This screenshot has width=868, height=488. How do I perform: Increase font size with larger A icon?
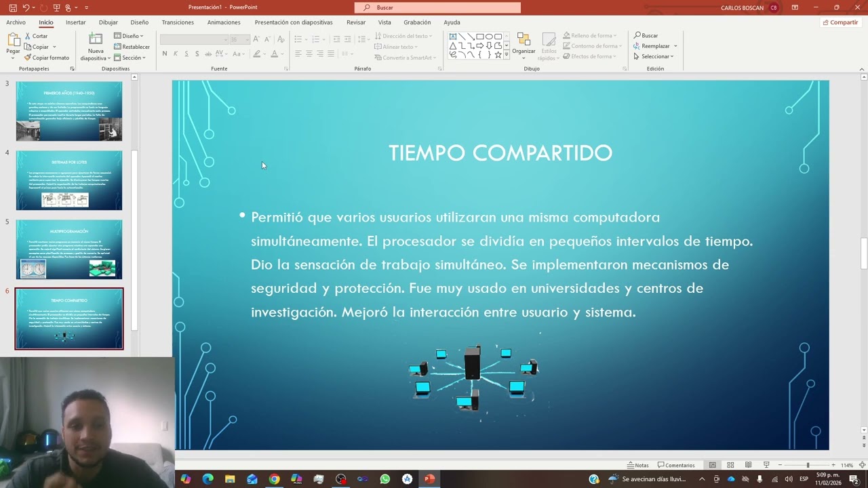(x=256, y=39)
